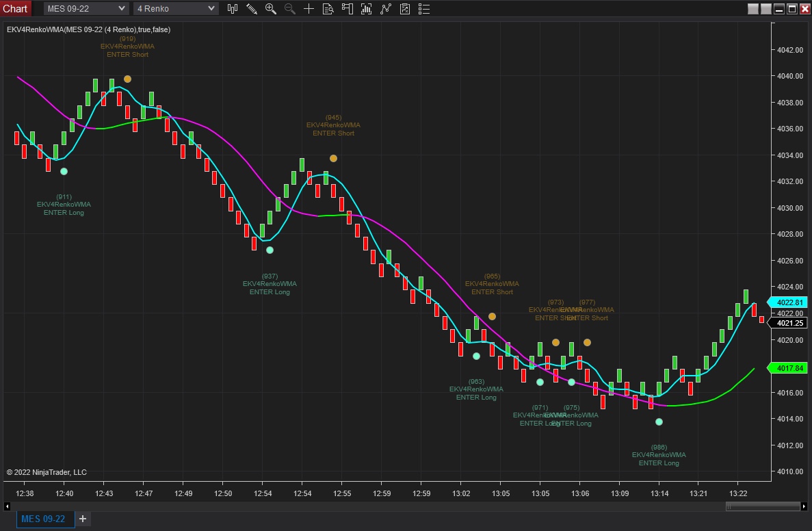Click the 13:22 time axis label
The width and height of the screenshot is (812, 531).
pyautogui.click(x=738, y=493)
